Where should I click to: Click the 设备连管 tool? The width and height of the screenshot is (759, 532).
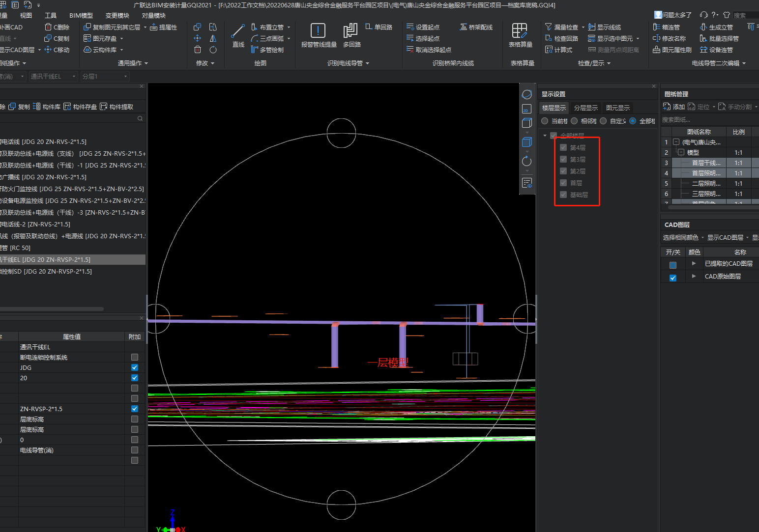coord(716,50)
